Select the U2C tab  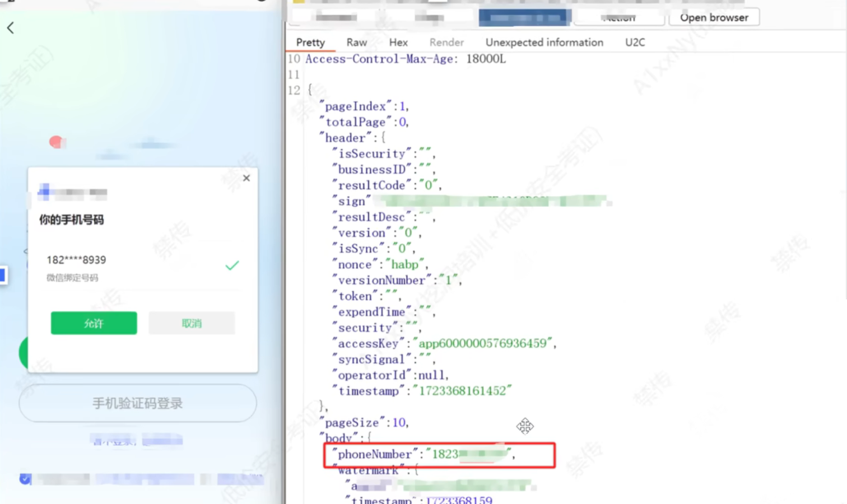click(635, 43)
